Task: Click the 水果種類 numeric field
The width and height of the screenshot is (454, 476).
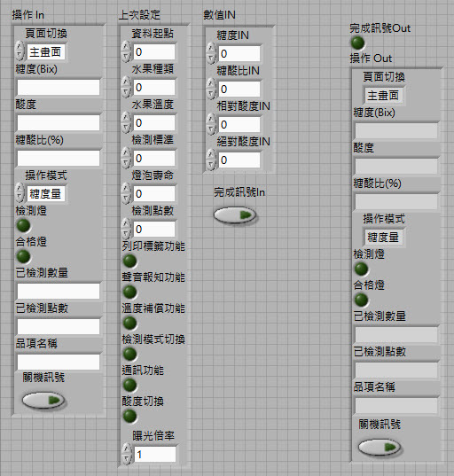Action: (154, 88)
